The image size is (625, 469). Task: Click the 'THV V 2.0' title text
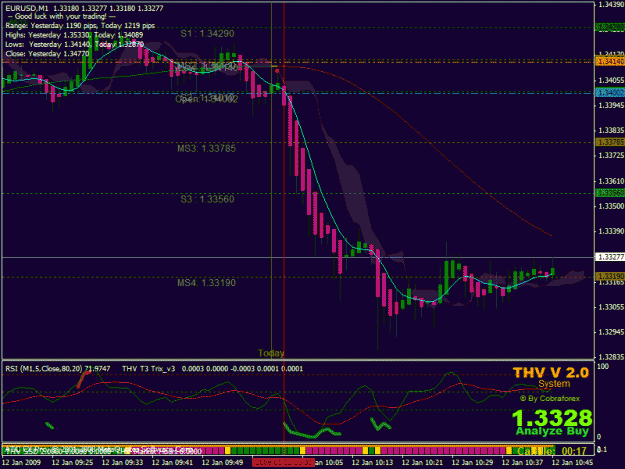(551, 373)
